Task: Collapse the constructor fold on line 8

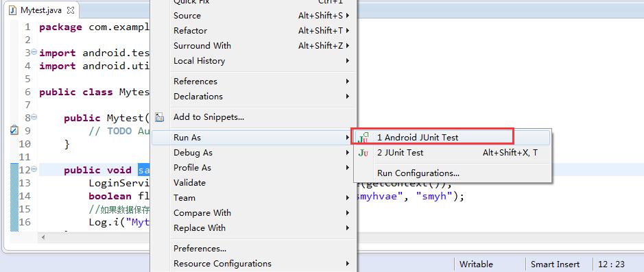Action: pos(34,117)
